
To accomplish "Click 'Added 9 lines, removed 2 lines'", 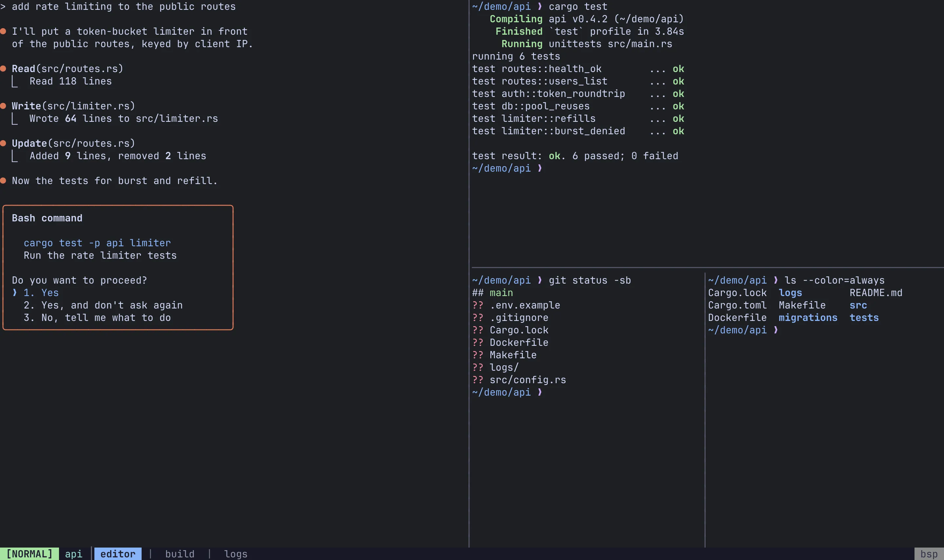I will coord(118,156).
